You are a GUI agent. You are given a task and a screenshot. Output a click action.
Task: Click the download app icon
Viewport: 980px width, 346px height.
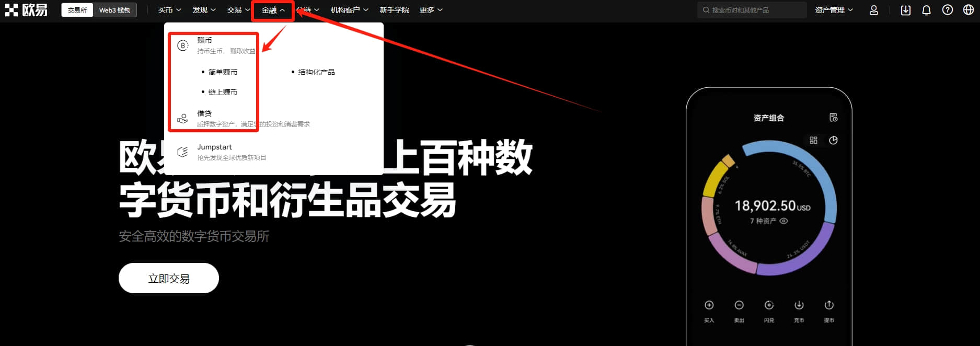pos(905,10)
